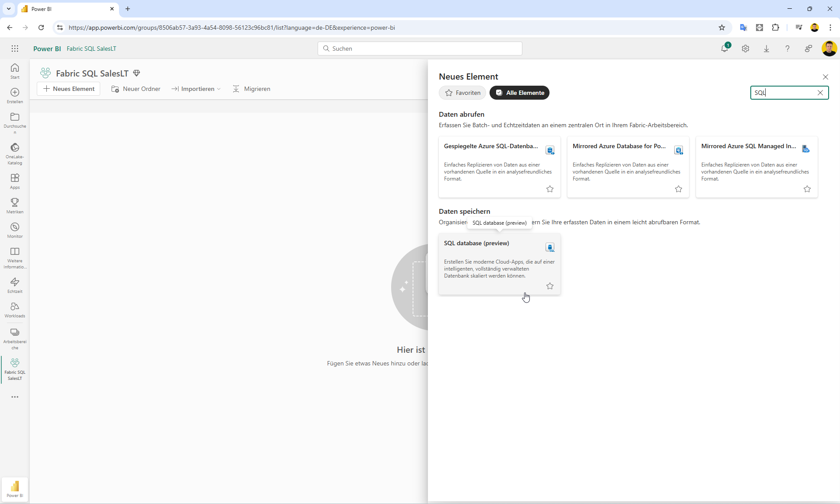Favorite the SQL database (preview) card
Image resolution: width=840 pixels, height=504 pixels.
point(550,286)
